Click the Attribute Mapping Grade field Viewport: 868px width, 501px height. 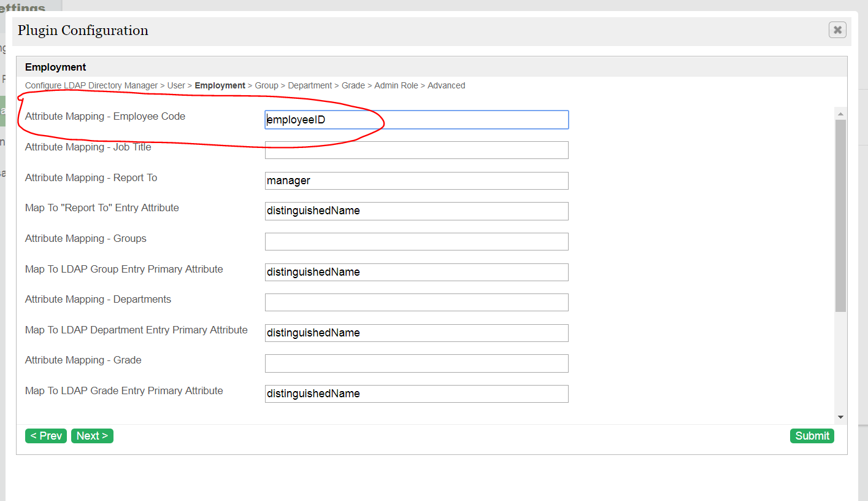[x=416, y=363]
